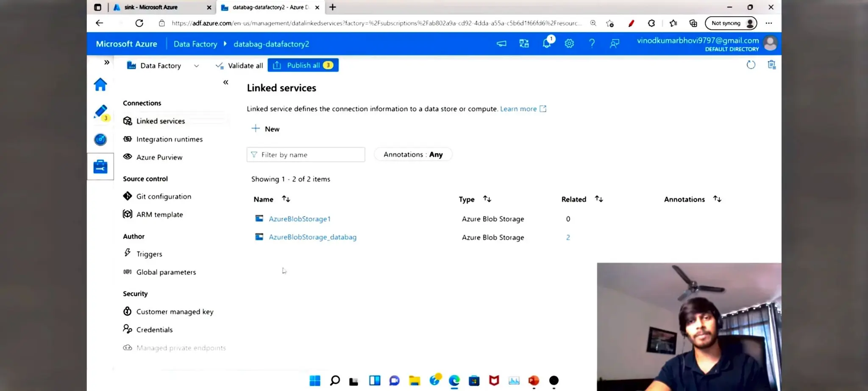
Task: Open the Data Factory mode dropdown
Action: pos(163,66)
